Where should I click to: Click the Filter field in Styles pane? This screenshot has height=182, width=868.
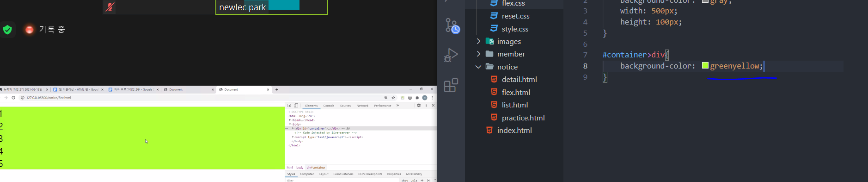tap(342, 180)
